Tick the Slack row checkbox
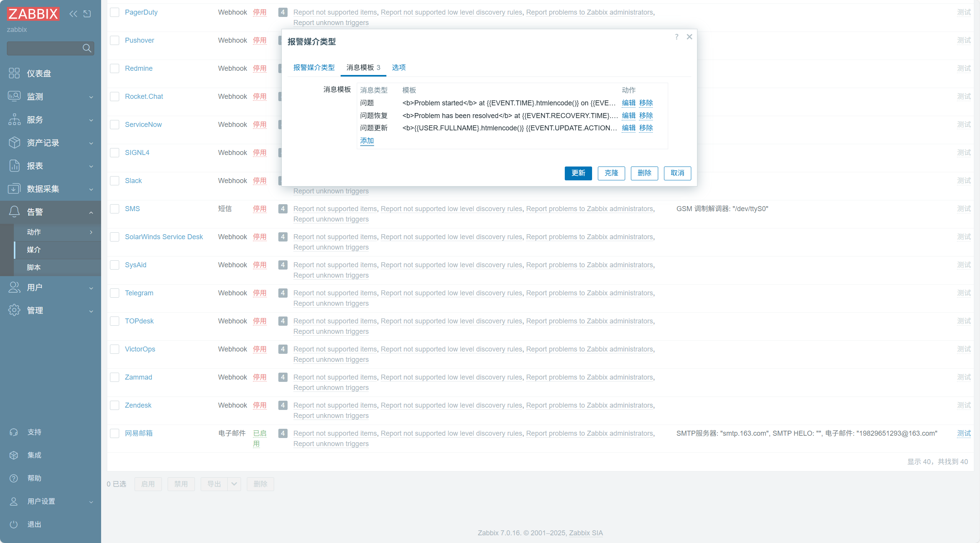The height and width of the screenshot is (543, 980). 115,181
